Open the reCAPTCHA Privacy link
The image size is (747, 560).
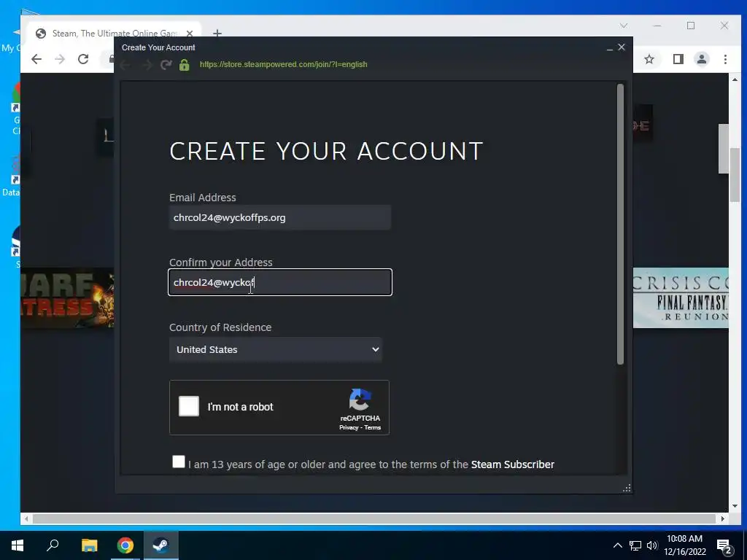point(348,427)
